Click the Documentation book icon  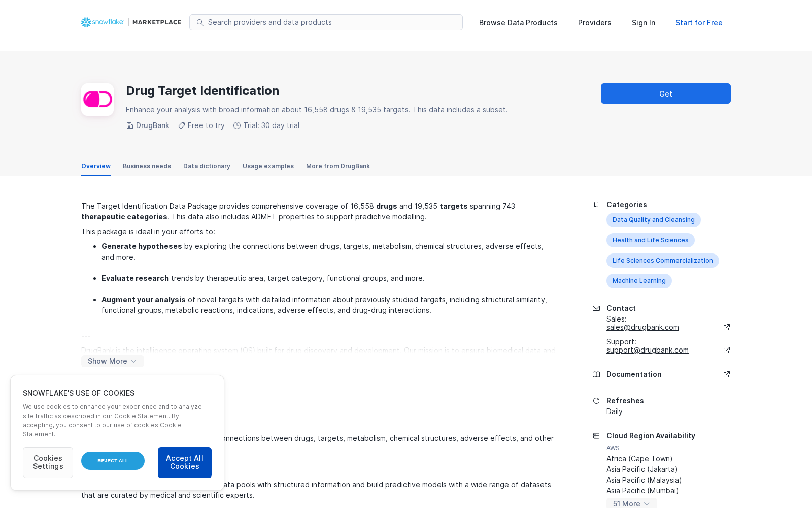(x=596, y=374)
